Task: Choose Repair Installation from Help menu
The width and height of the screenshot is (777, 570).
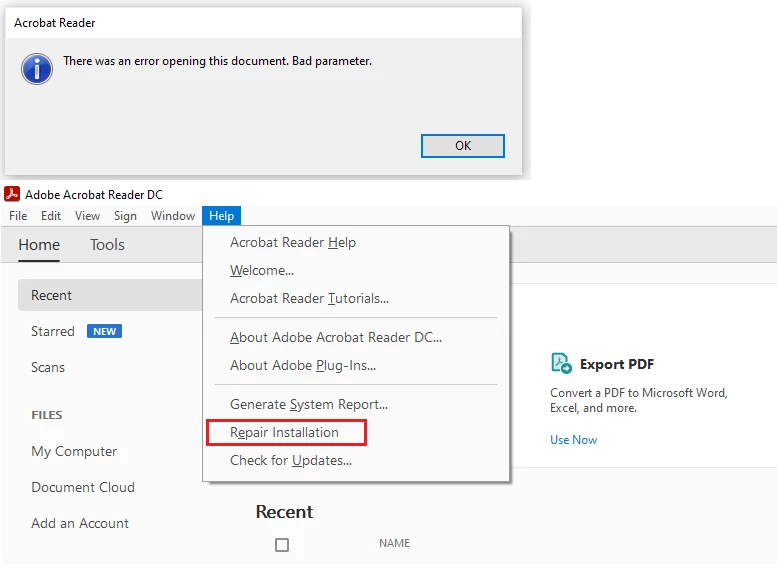Action: point(356,432)
